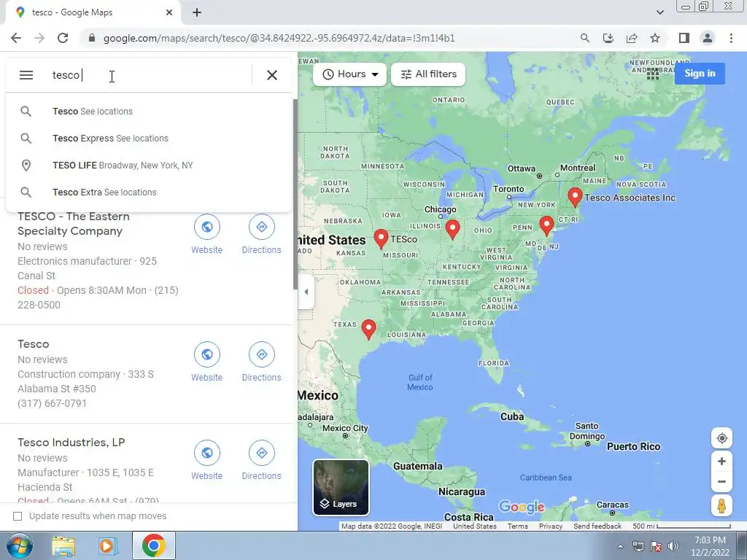Open the Chrome profile avatar

pyautogui.click(x=708, y=38)
